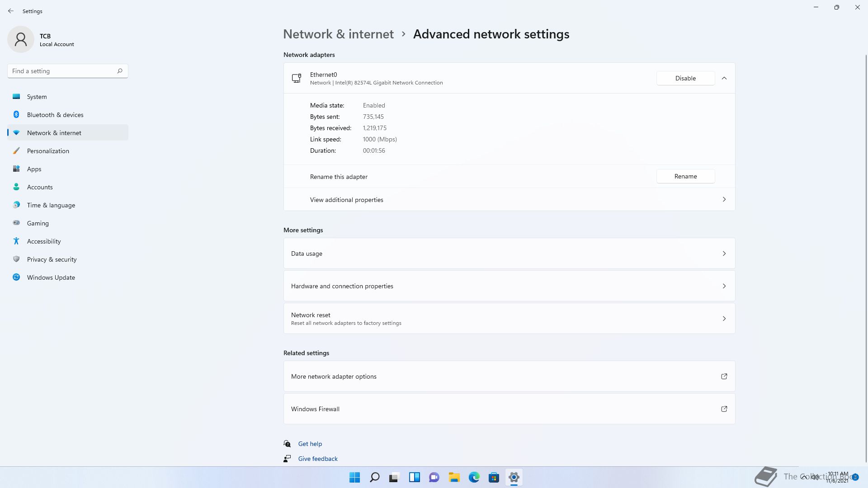Select Privacy & security in sidebar
This screenshot has height=488, width=868.
(x=52, y=259)
